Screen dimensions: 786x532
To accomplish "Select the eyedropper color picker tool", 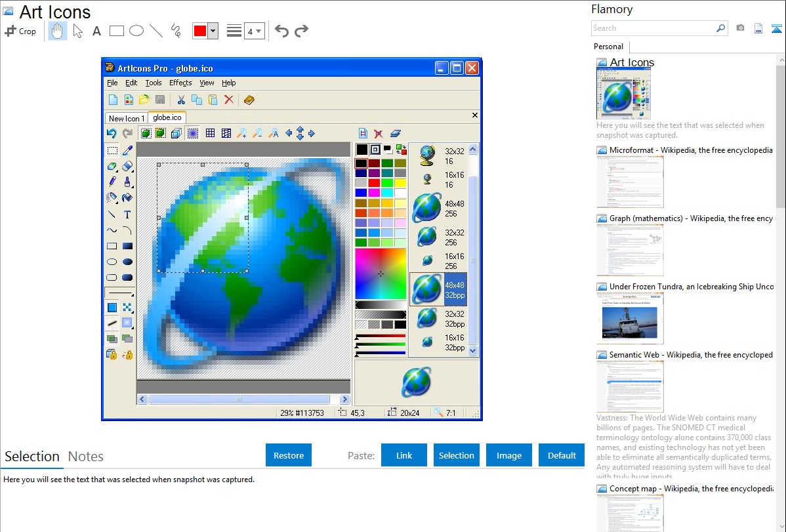I will coord(127,150).
